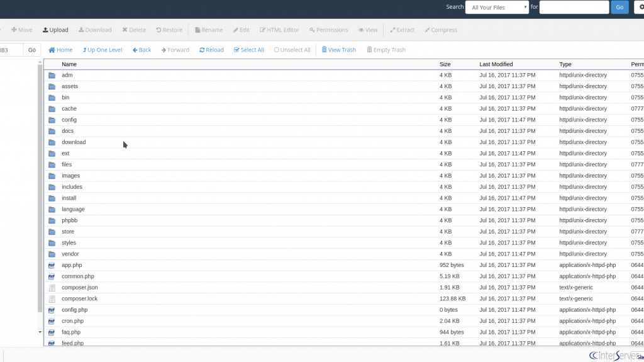The width and height of the screenshot is (644, 362).
Task: Go Back in folder history
Action: click(142, 50)
